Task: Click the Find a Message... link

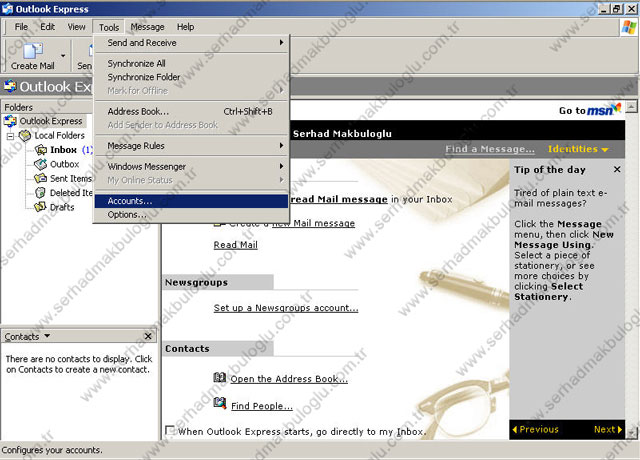Action: [490, 149]
